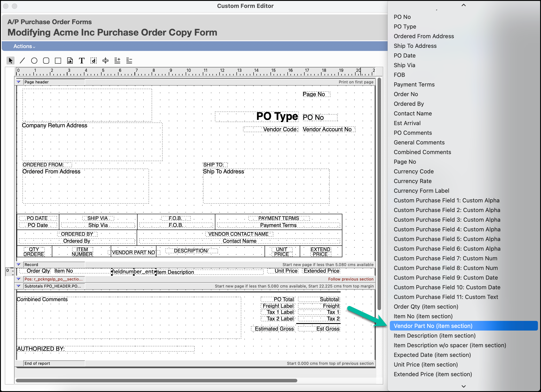Collapse the Subtotals section triangle

click(19, 286)
